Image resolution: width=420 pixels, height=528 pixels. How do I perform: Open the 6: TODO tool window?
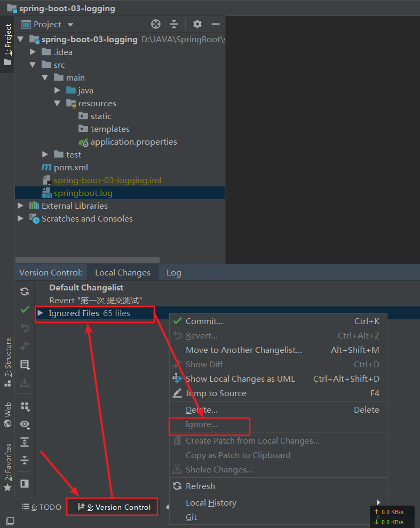point(42,507)
